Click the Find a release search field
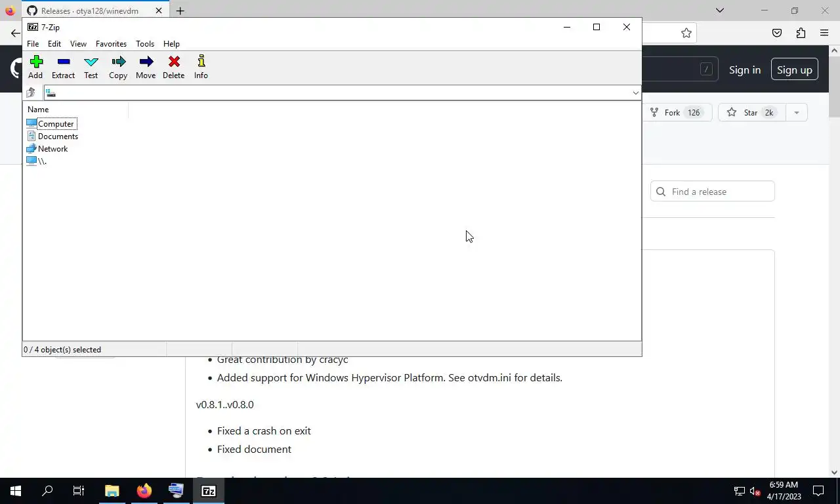 (713, 192)
